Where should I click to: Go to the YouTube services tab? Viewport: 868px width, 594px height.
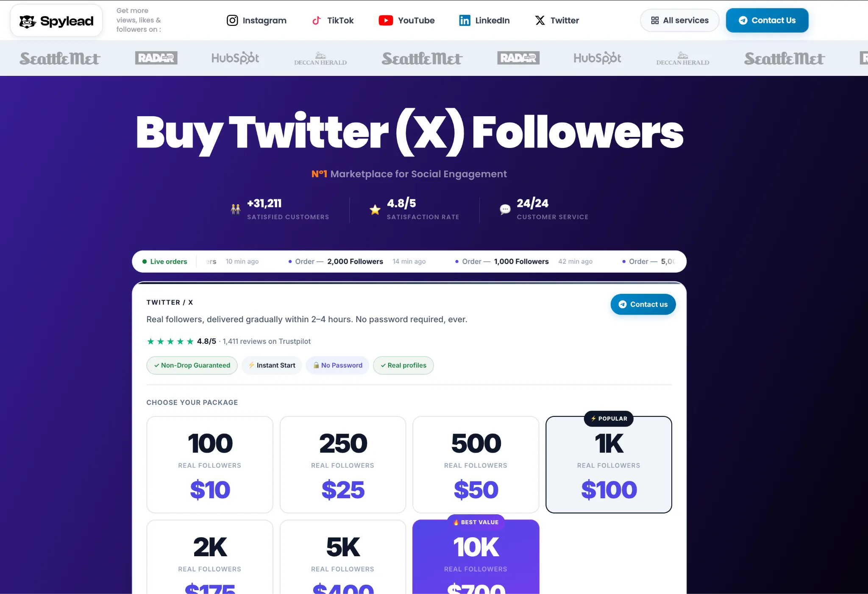coord(407,20)
